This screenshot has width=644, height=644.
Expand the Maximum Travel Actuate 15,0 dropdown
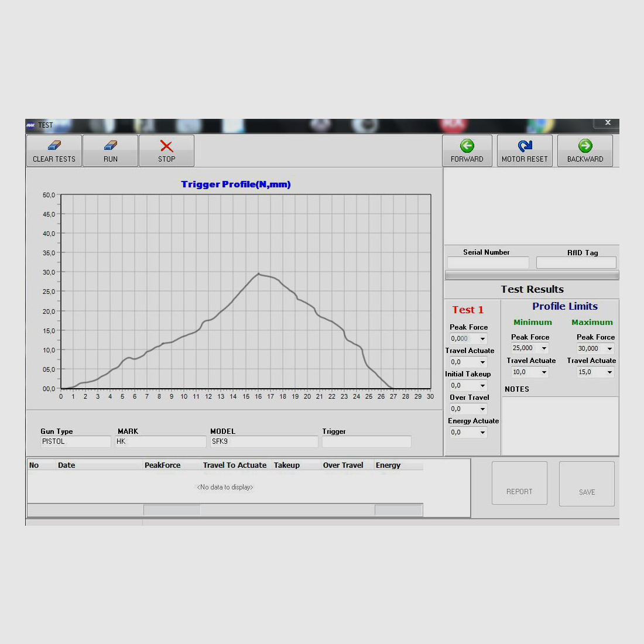tap(609, 372)
